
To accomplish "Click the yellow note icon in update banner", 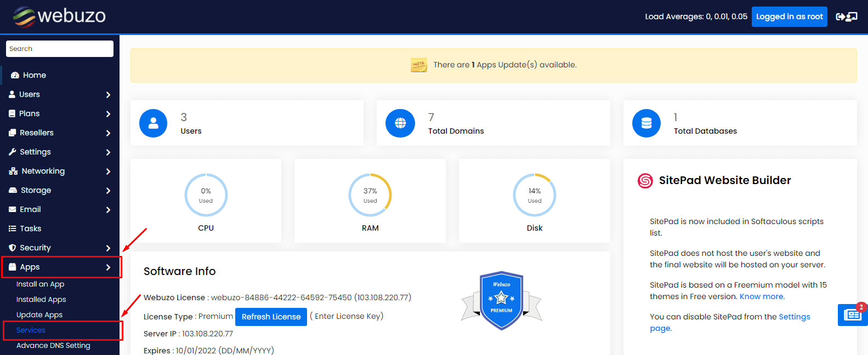I will pos(419,65).
